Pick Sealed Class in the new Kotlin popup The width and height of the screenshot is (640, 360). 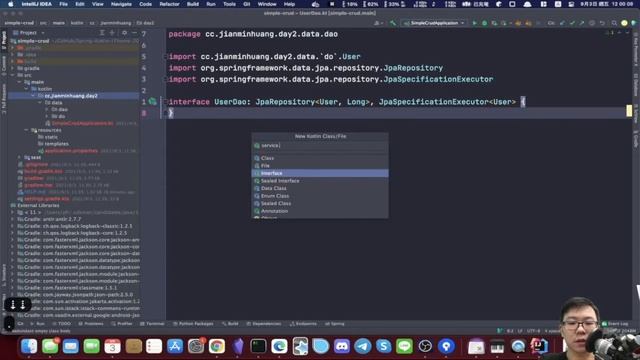[320, 203]
